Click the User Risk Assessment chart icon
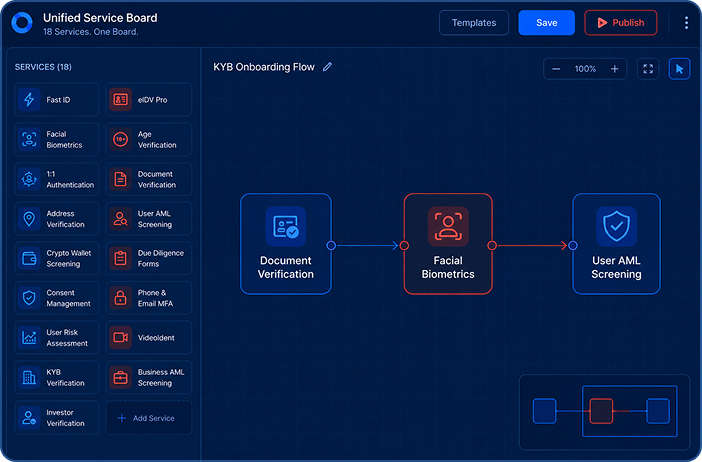The height and width of the screenshot is (462, 702). [x=29, y=338]
